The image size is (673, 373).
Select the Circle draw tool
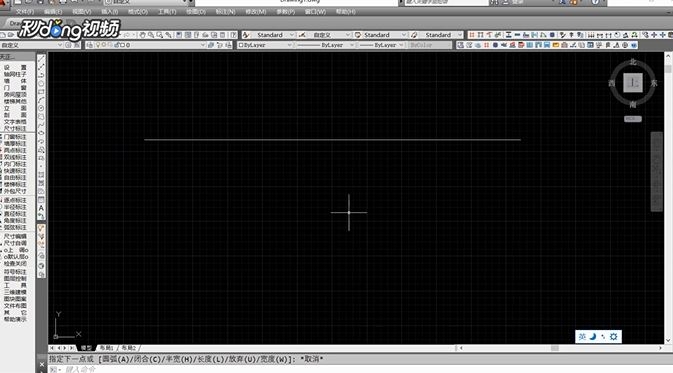[42, 108]
